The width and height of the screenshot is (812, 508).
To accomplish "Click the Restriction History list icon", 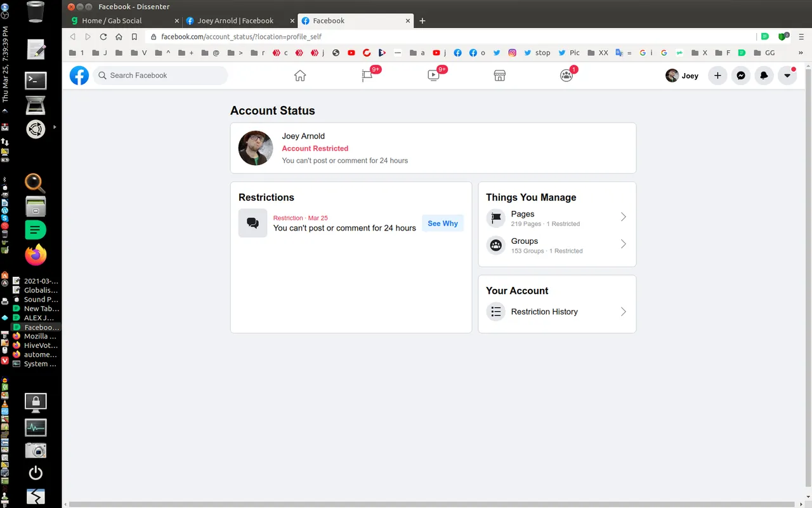I will [x=496, y=312].
